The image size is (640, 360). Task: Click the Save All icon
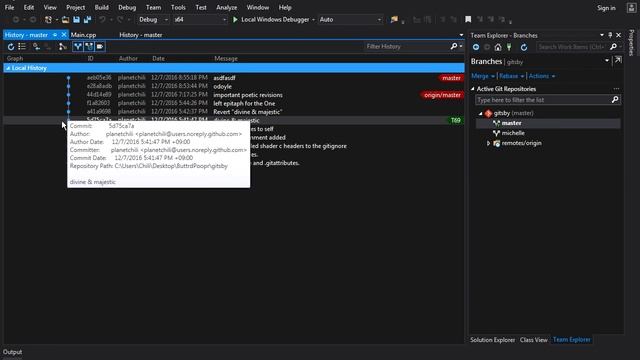87,20
